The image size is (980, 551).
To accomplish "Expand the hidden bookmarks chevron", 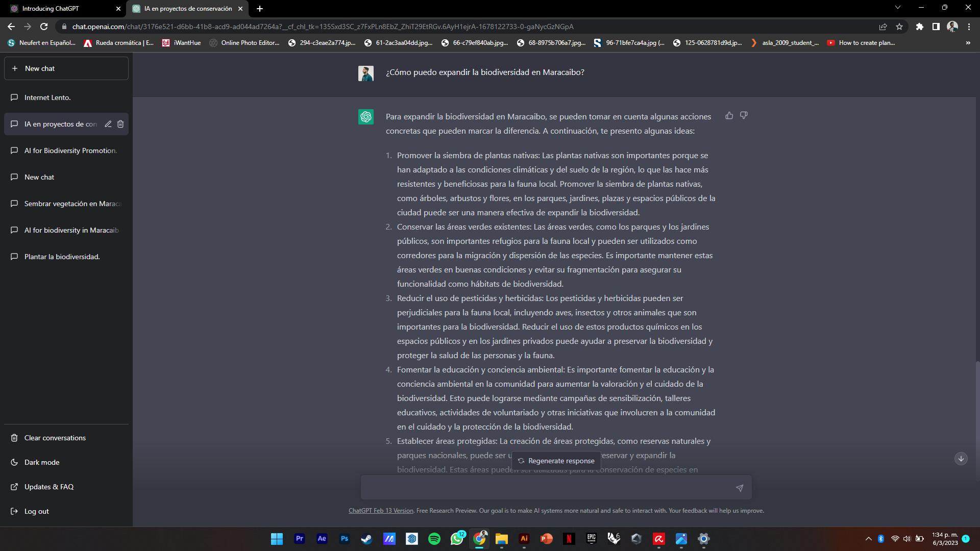I will [x=968, y=43].
